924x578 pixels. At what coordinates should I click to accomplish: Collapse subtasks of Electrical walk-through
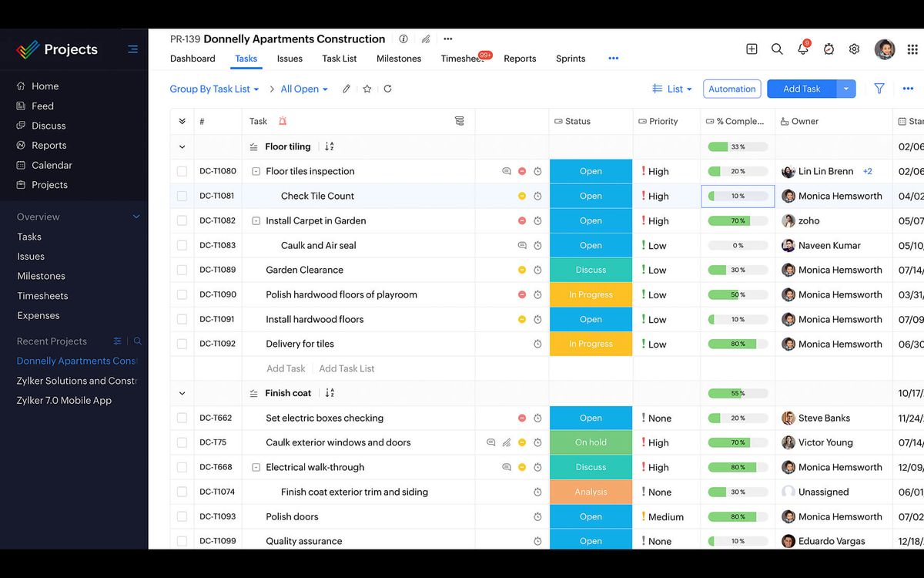point(256,467)
